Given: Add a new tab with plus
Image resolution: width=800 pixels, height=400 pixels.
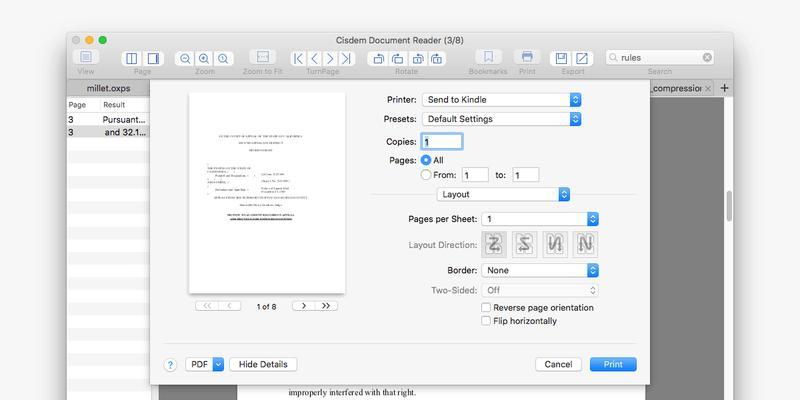Looking at the screenshot, I should (x=724, y=88).
